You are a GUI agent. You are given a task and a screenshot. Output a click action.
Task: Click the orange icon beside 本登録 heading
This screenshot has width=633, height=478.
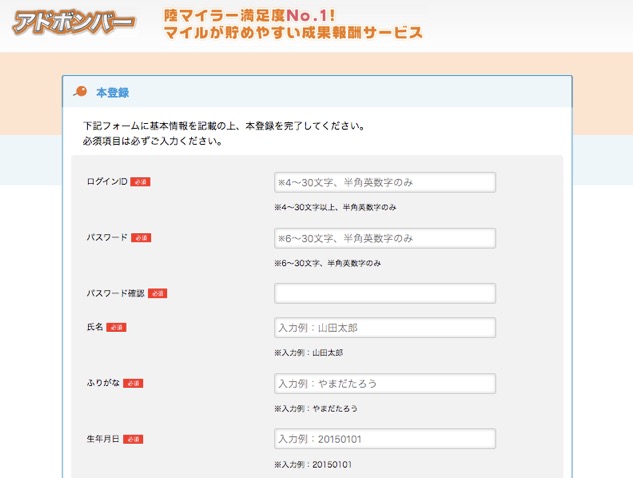coord(81,92)
